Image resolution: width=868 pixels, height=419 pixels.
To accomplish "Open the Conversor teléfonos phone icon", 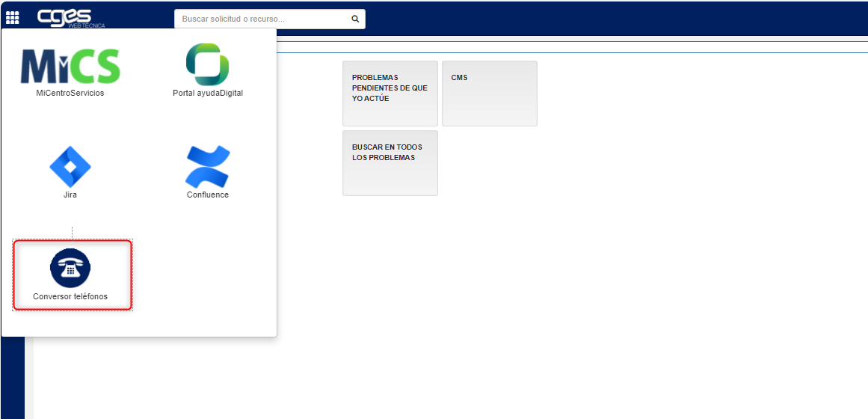I will (70, 268).
